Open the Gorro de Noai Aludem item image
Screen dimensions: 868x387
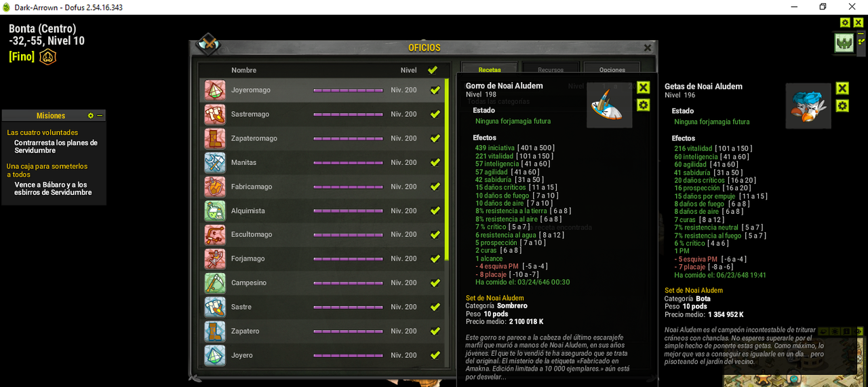tap(610, 105)
